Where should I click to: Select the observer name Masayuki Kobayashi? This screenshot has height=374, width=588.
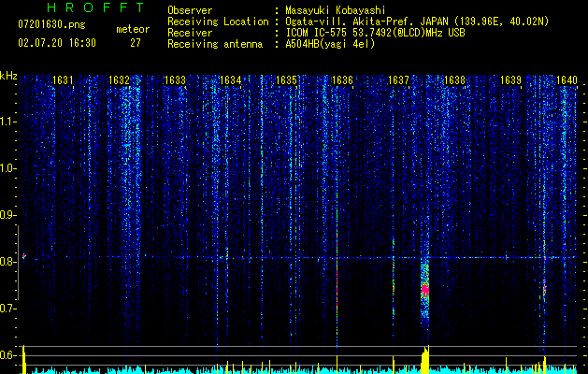(x=336, y=10)
